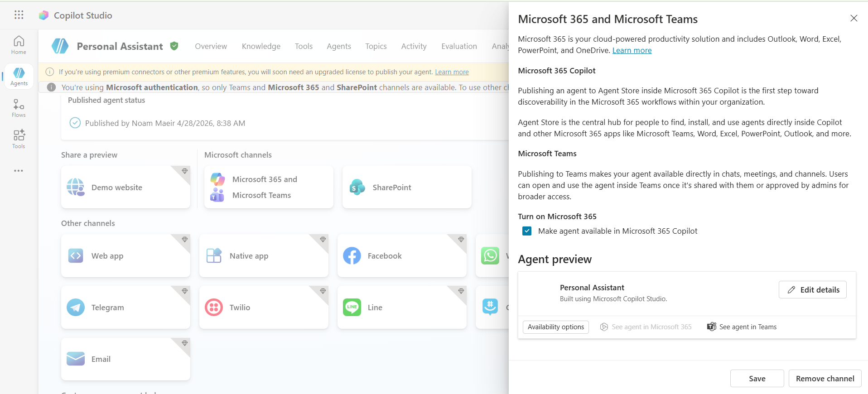Image resolution: width=868 pixels, height=394 pixels.
Task: Click See agent in Microsoft 365
Action: [646, 327]
